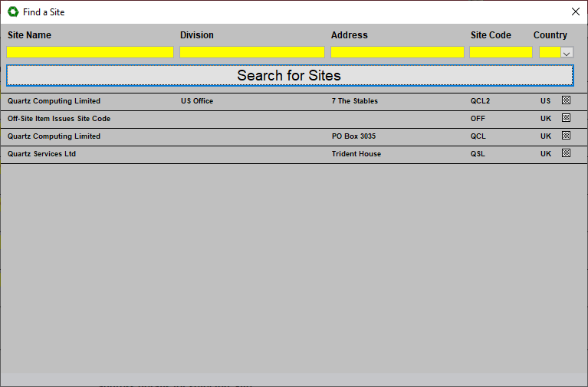Viewport: 588px width, 387px height.
Task: Click into the Address filter box
Action: (x=397, y=52)
